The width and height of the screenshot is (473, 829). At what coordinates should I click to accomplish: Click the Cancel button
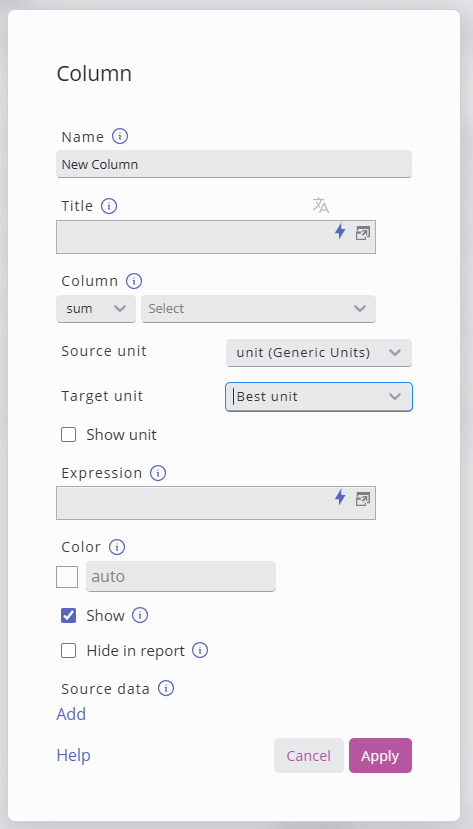[x=309, y=756]
